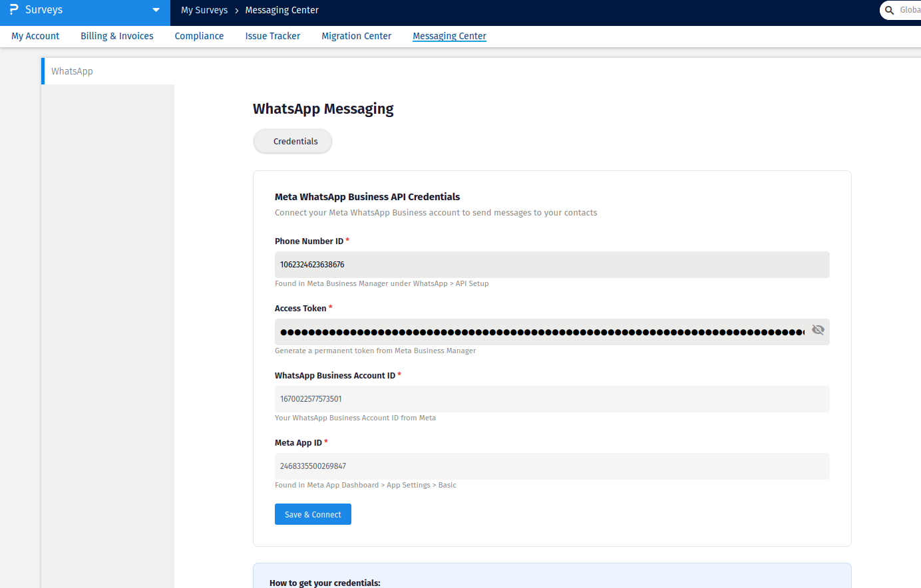Click the QuestionPro logo icon
Viewport: 921px width, 588px height.
tap(14, 10)
